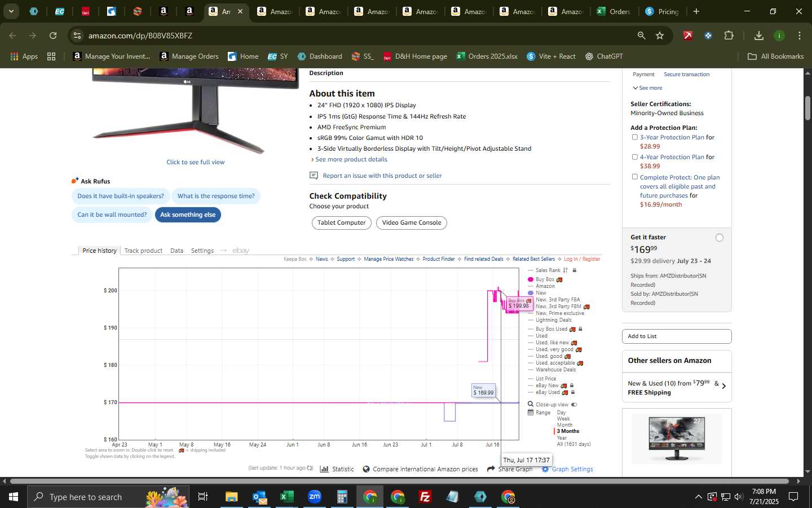Screen dimensions: 812x508
Task: Click the Add to List button
Action: tap(677, 336)
